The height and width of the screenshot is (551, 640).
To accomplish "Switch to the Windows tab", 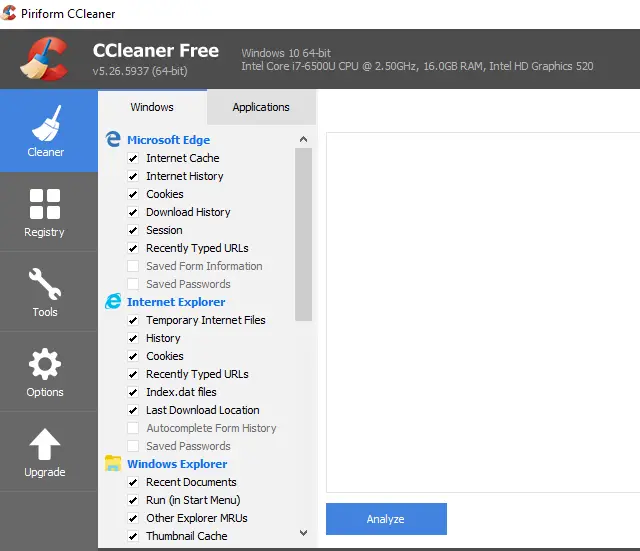I will 152,107.
